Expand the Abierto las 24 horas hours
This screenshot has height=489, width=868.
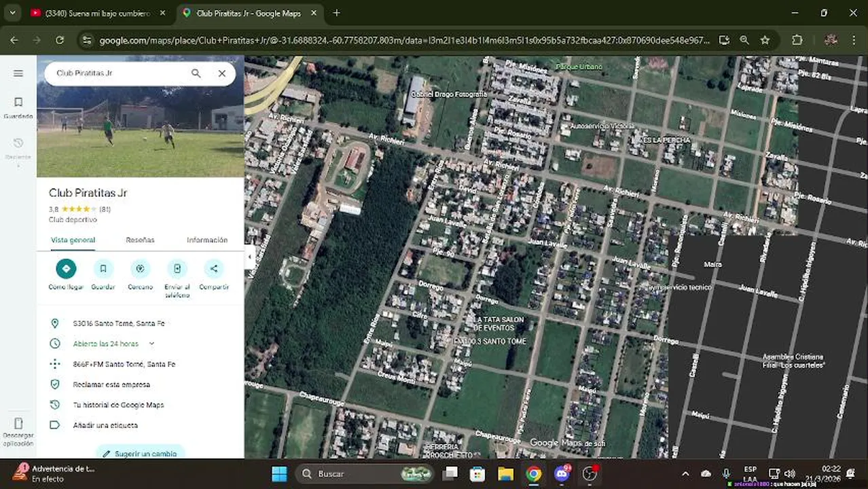click(x=151, y=344)
